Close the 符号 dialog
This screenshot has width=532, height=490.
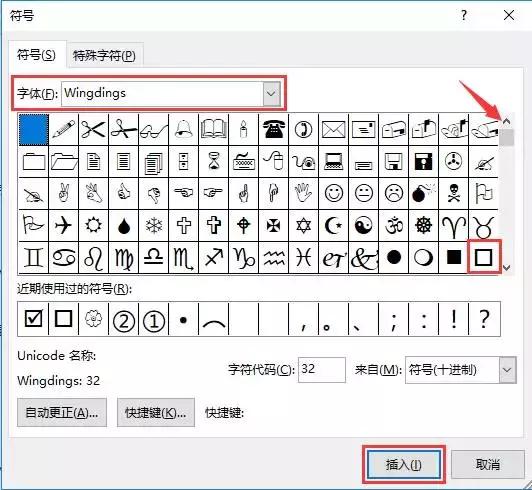[509, 15]
